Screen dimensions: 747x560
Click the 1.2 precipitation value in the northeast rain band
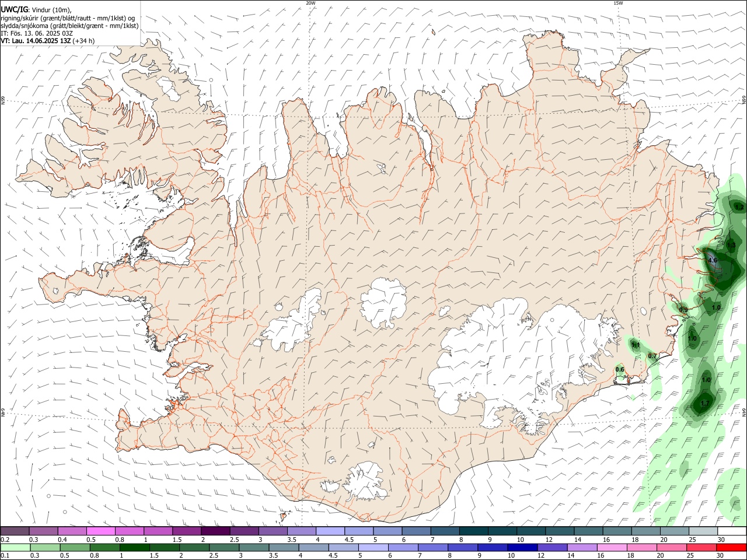[x=739, y=207]
